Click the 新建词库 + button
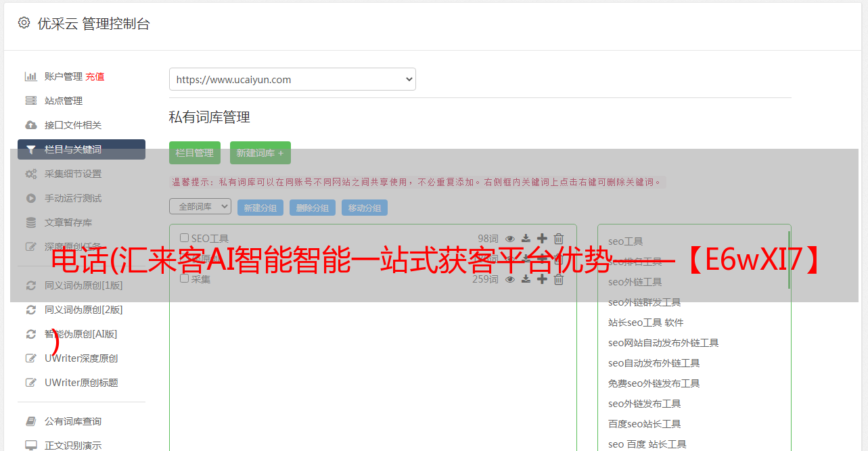 260,153
